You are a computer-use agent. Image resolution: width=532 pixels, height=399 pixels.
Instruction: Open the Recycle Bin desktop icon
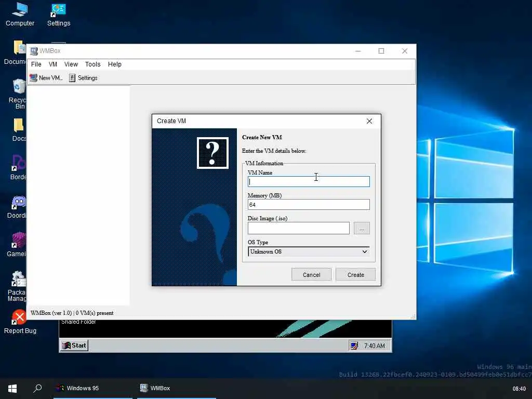(18, 94)
